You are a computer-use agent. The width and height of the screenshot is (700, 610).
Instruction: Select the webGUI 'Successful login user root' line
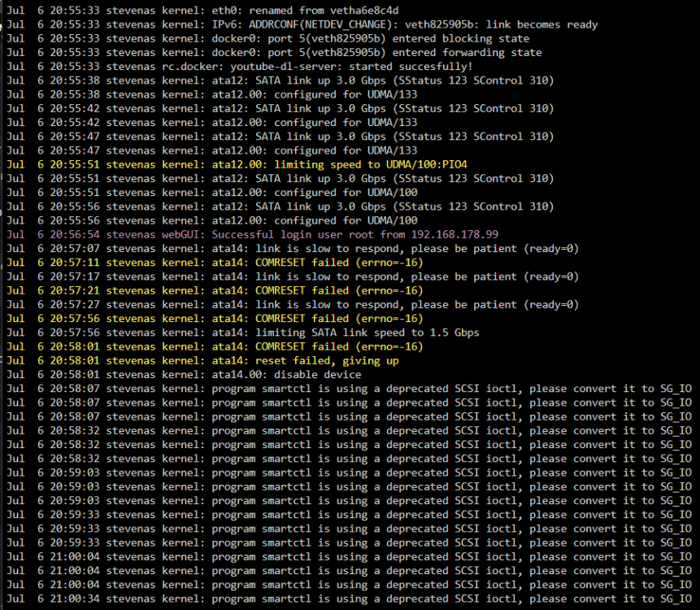click(x=252, y=234)
